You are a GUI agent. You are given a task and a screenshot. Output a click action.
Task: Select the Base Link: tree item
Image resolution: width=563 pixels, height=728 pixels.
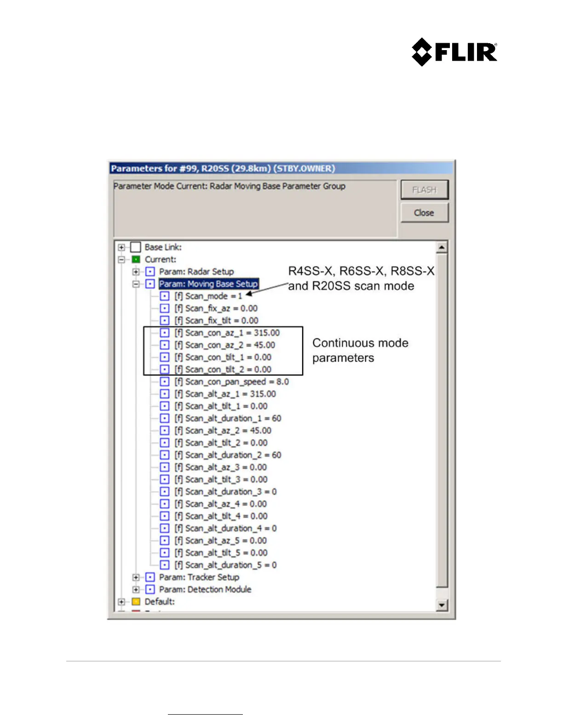163,247
